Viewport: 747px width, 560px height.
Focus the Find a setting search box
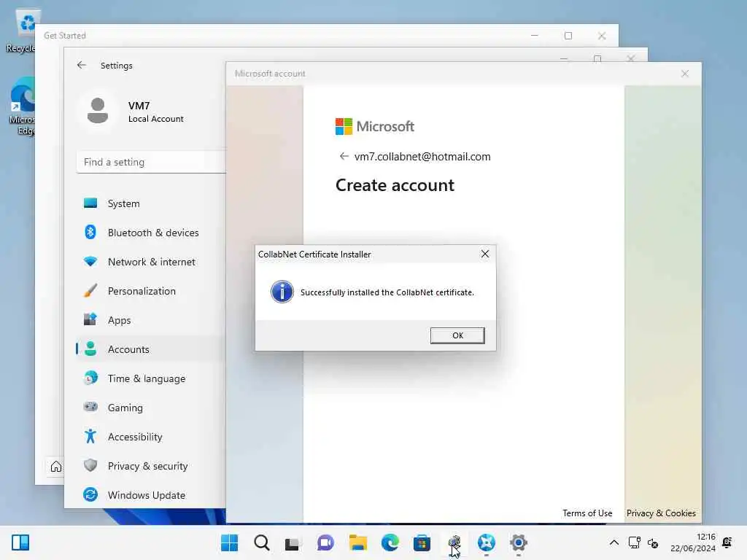point(151,162)
